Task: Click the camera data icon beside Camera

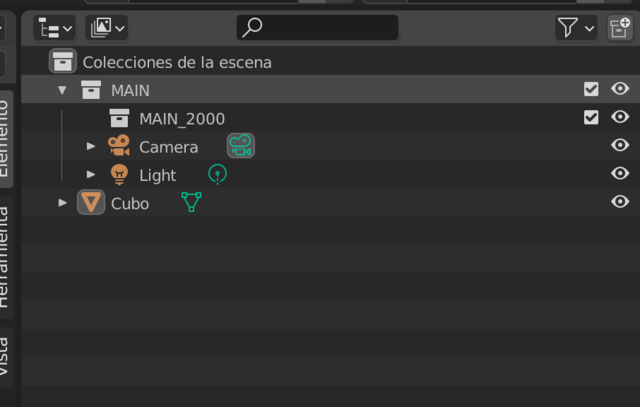Action: tap(240, 146)
